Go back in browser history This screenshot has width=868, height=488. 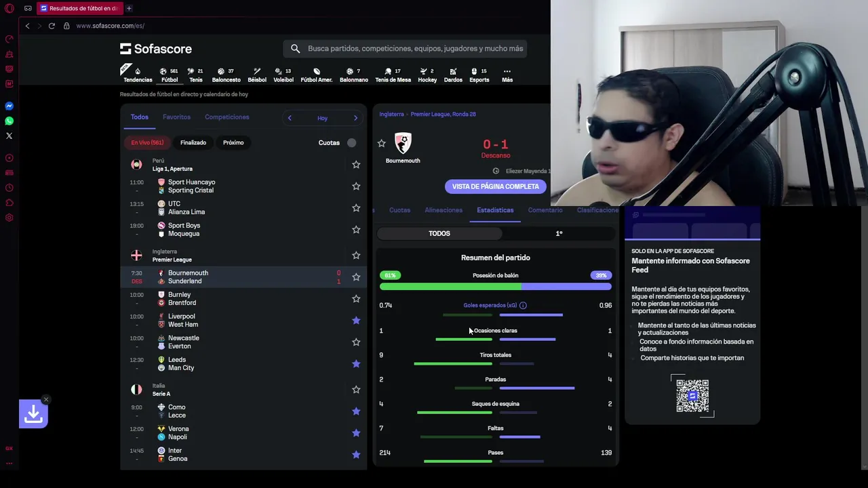pos(27,26)
